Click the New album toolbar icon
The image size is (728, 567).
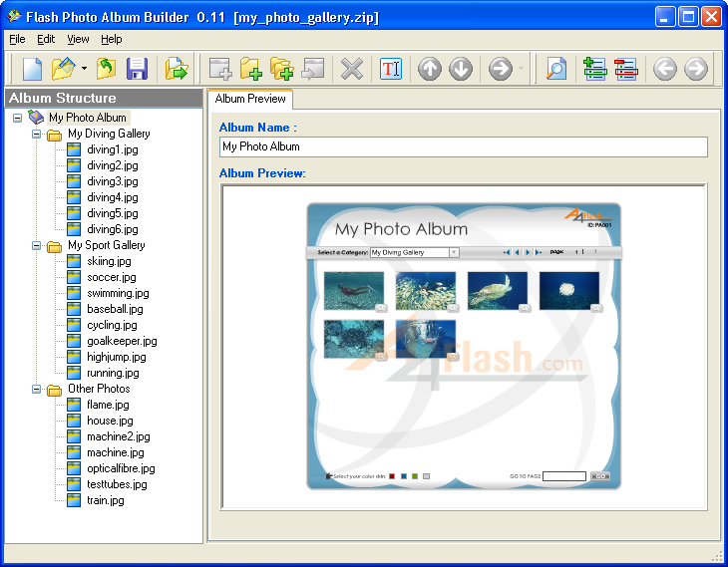coord(32,69)
